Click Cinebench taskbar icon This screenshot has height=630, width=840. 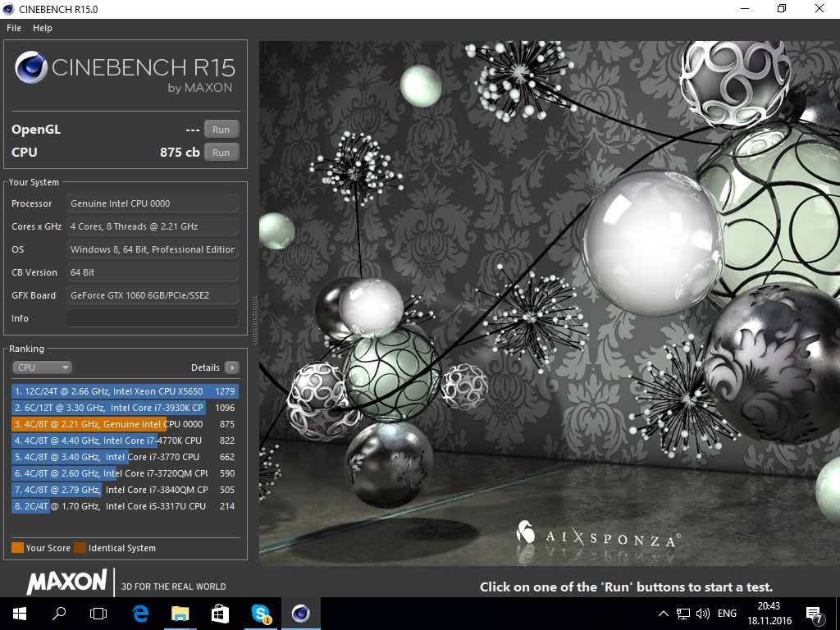pyautogui.click(x=300, y=614)
